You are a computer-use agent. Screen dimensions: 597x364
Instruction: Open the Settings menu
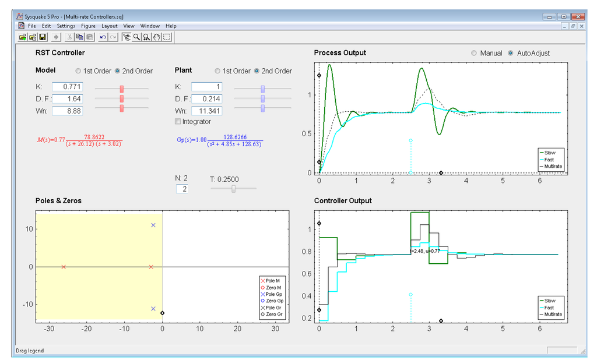(x=66, y=26)
